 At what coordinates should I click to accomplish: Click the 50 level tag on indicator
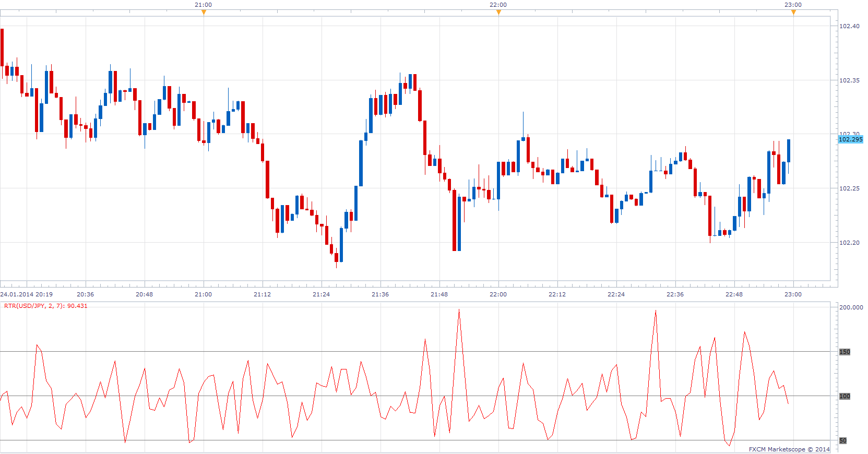(x=843, y=440)
